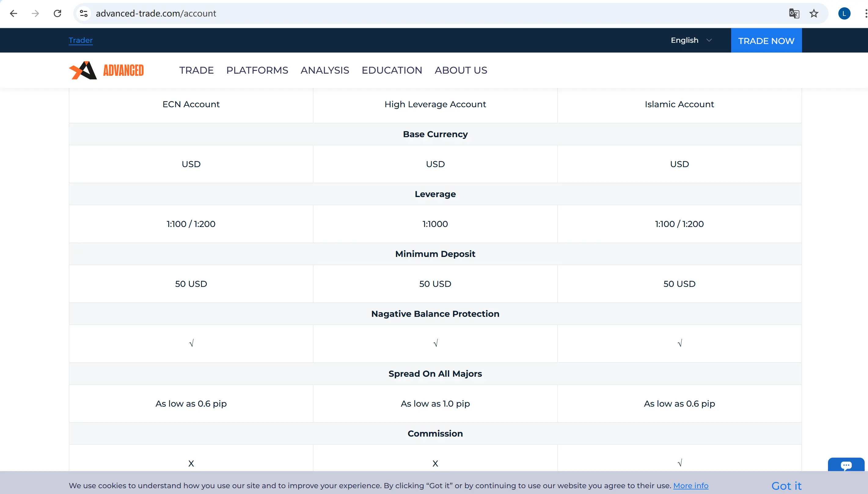The image size is (868, 494).
Task: Open the ANALYSIS menu
Action: pyautogui.click(x=324, y=70)
